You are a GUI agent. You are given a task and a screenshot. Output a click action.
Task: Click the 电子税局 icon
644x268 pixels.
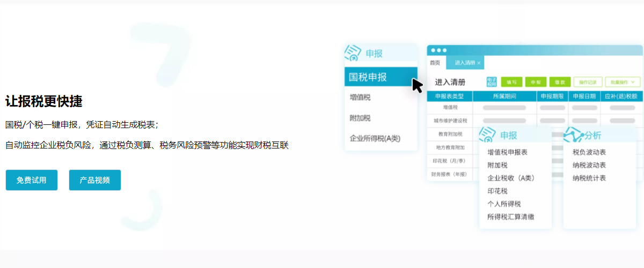[492, 82]
